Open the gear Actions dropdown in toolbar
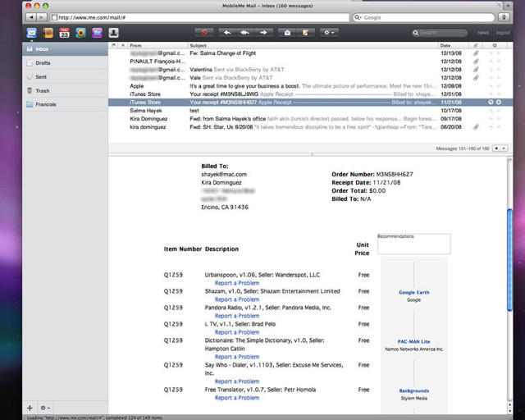The height and width of the screenshot is (420, 525). 329,33
